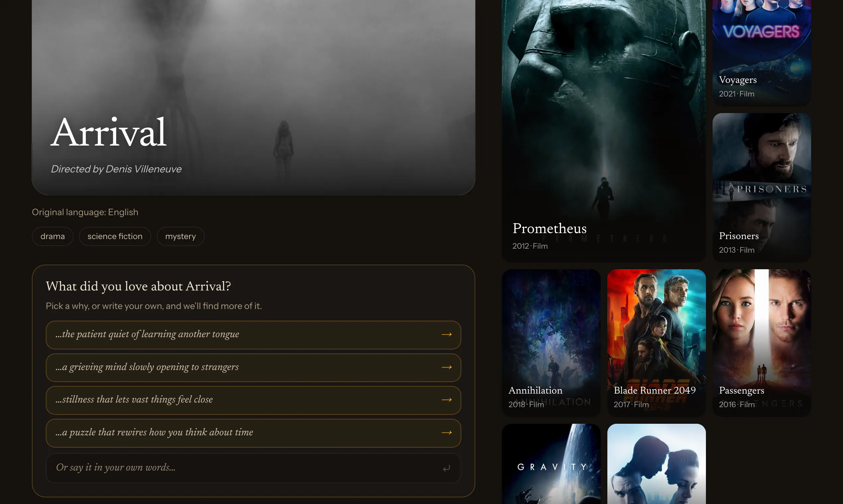
Task: Click the "2013 · Film" label under Prisoners
Action: coord(736,250)
